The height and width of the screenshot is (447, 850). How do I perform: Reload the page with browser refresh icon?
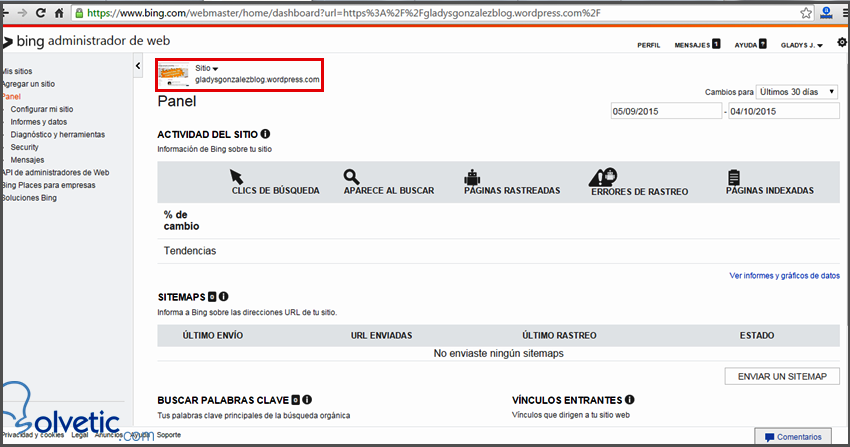(41, 12)
